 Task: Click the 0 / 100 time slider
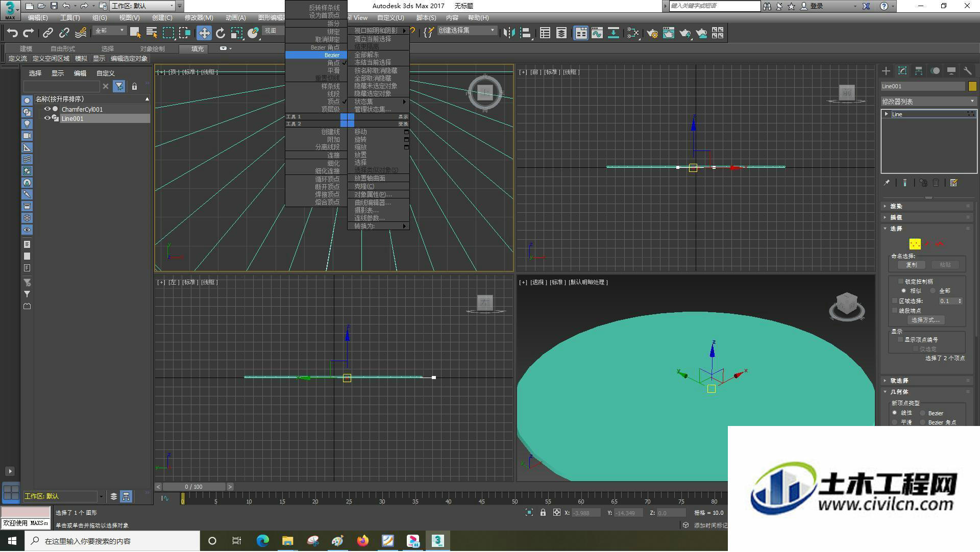point(194,487)
